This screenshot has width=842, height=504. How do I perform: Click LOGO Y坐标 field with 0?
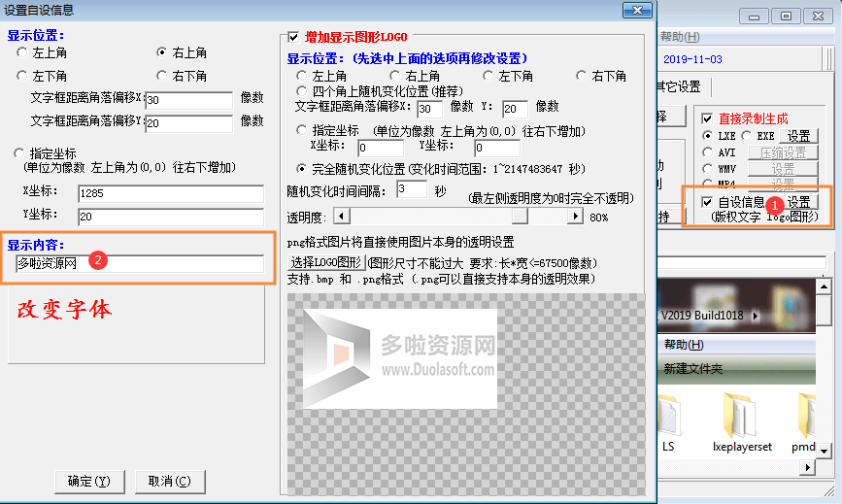coord(497,148)
